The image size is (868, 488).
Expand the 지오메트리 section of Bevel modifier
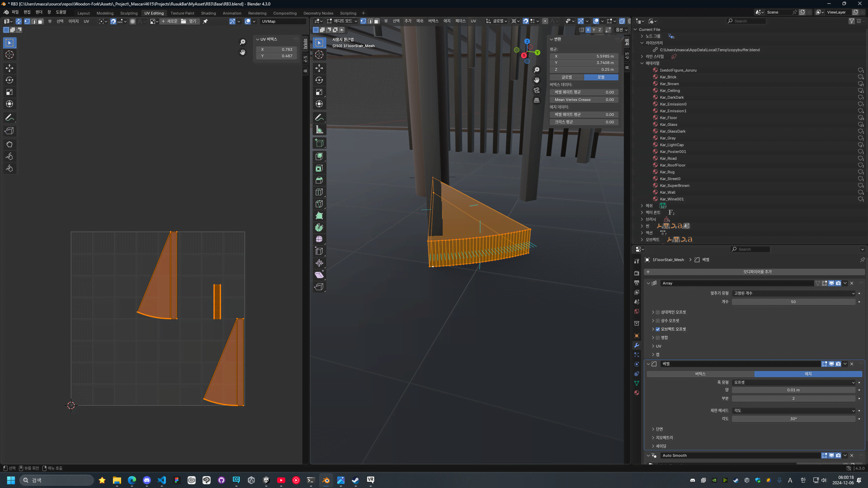tap(665, 437)
